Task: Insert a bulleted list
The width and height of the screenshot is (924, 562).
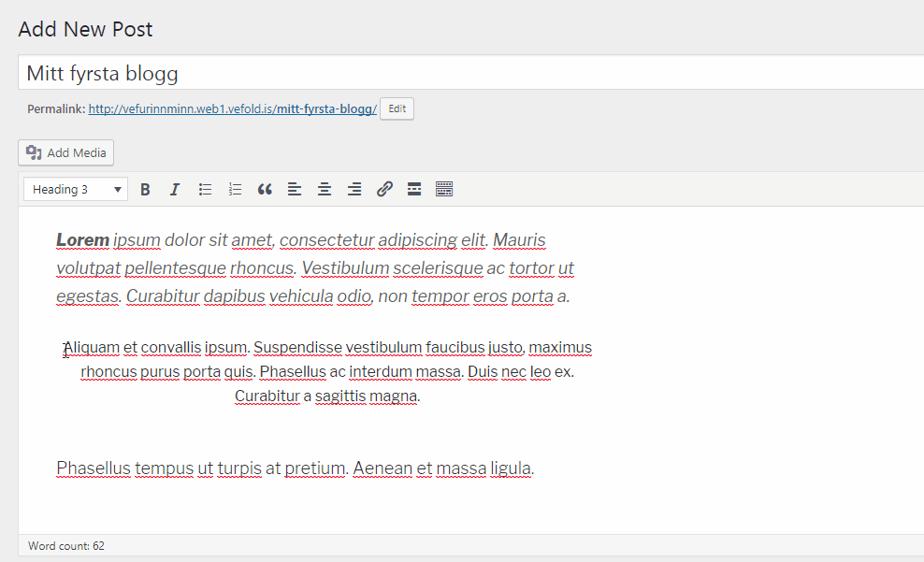Action: tap(205, 190)
